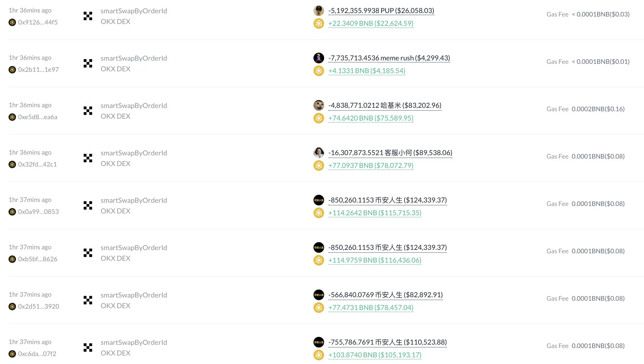Screen dimensions: 644x364
Task: Click the +4.1331 BNB received amount
Action: tap(367, 71)
